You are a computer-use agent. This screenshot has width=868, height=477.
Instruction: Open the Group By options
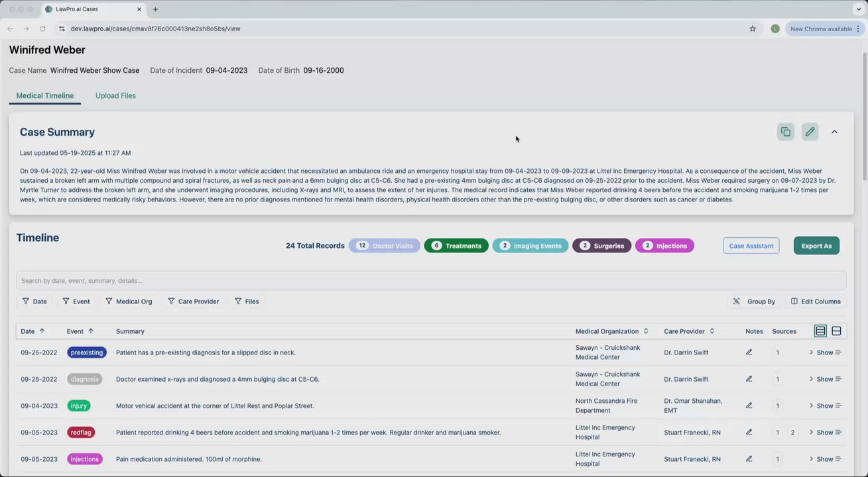pos(754,301)
